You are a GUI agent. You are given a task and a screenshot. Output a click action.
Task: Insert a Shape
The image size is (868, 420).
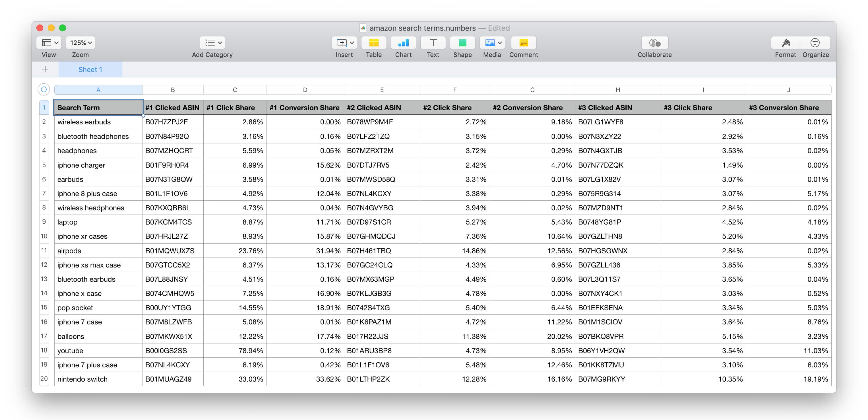pos(462,43)
